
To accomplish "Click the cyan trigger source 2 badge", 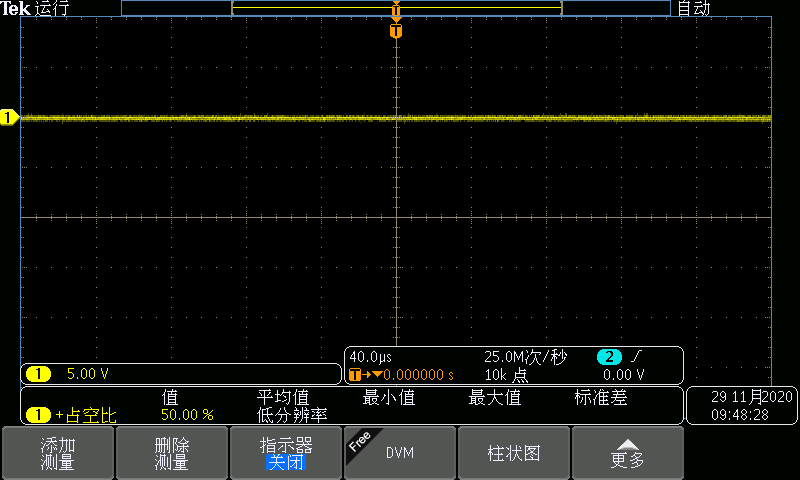I will (609, 357).
